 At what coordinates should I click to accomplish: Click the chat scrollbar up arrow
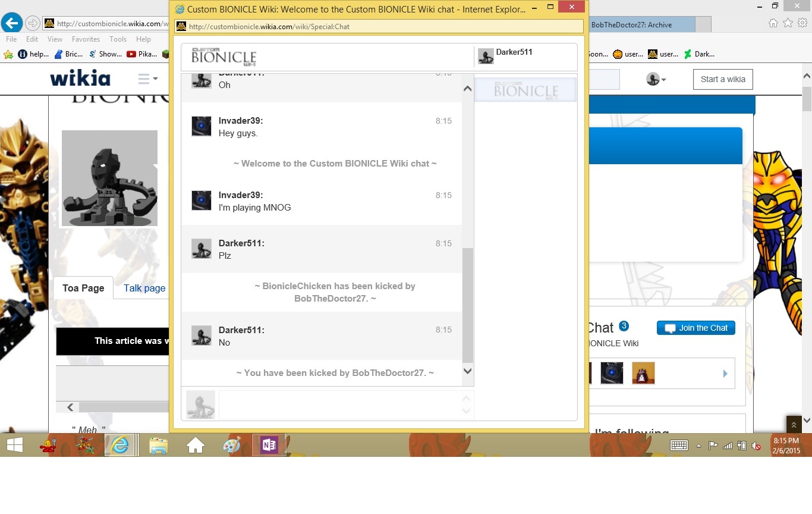point(467,89)
